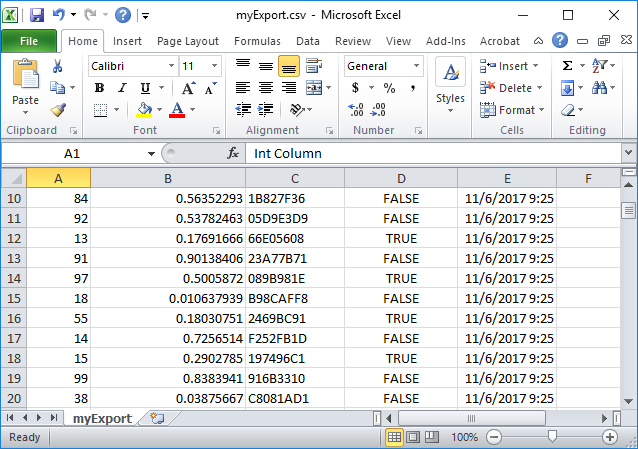
Task: Click Increase Font Size button
Action: point(188,88)
